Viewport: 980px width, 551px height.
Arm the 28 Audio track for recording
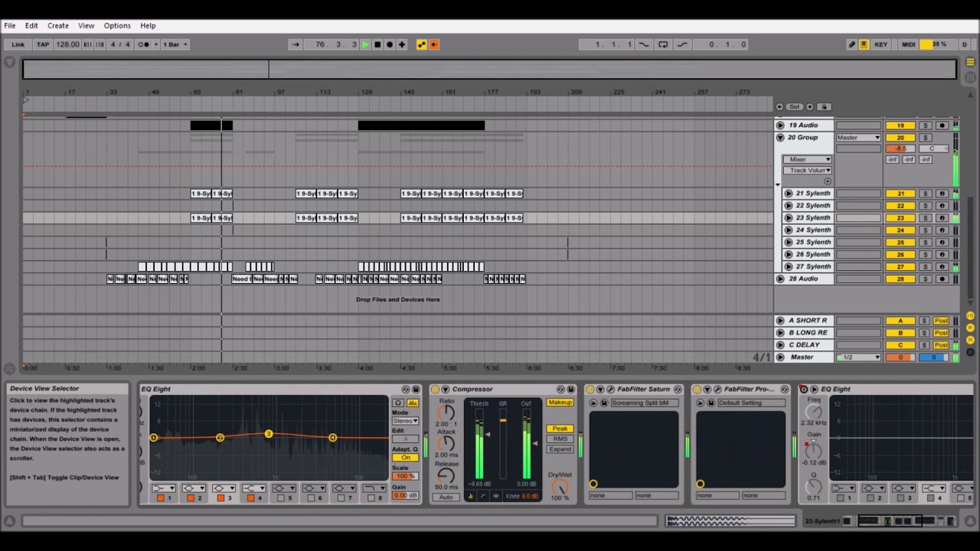point(942,279)
